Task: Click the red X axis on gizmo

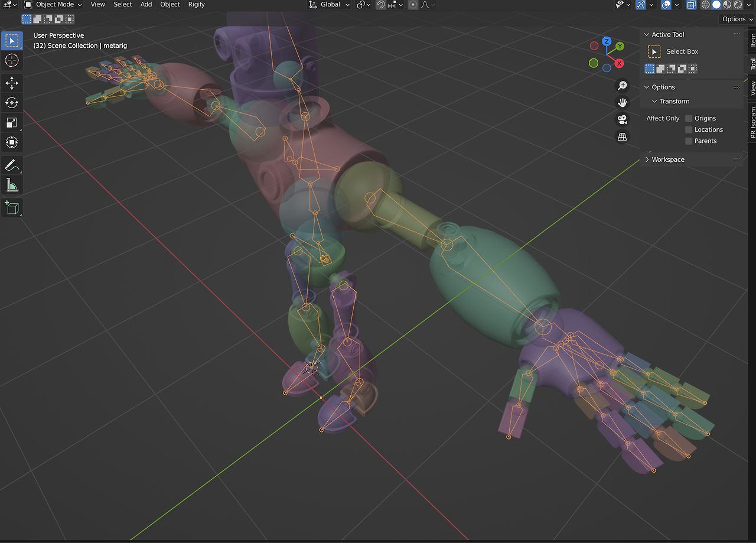Action: click(x=619, y=63)
